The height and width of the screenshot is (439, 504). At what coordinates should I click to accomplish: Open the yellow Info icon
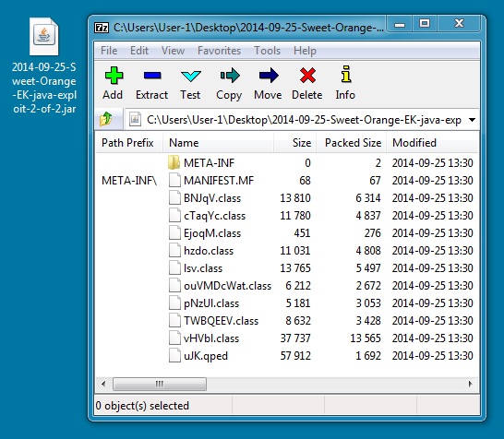(346, 75)
